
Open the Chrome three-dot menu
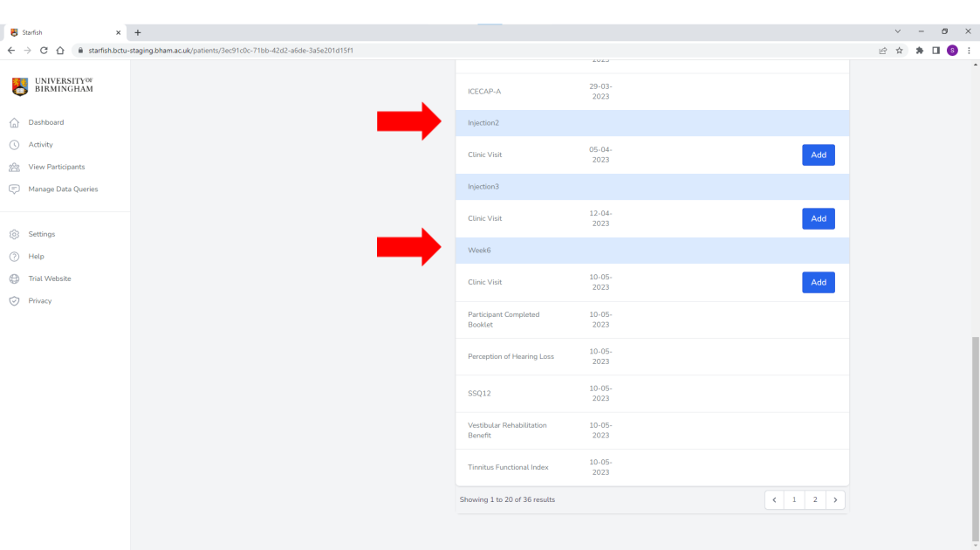[x=969, y=51]
